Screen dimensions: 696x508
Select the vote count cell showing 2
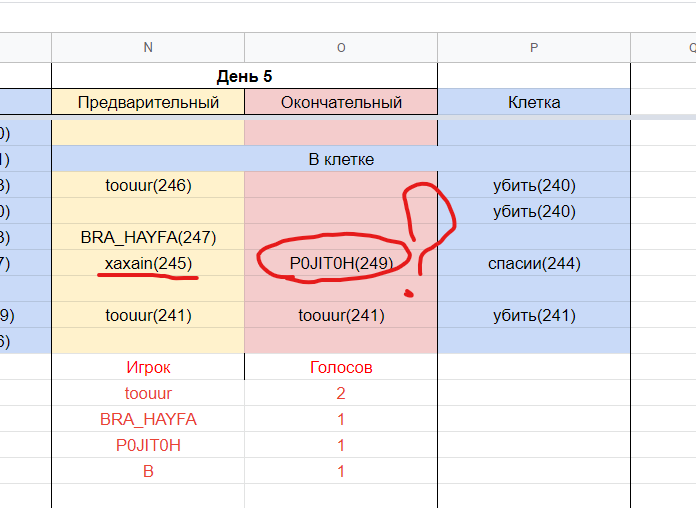coord(341,394)
